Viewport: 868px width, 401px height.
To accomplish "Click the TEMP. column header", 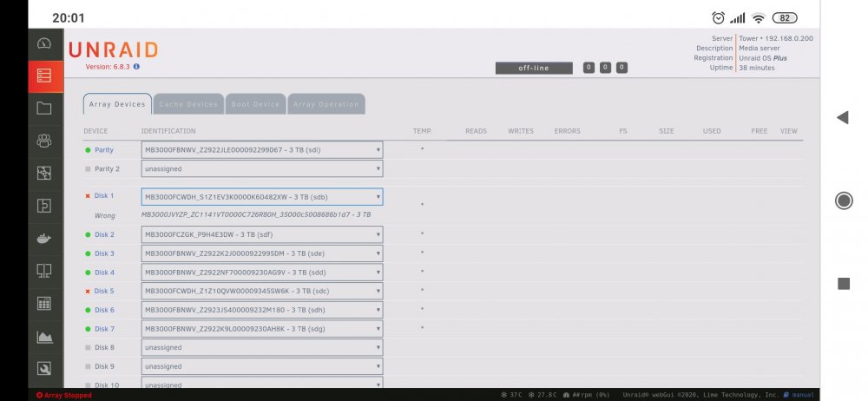I will pyautogui.click(x=422, y=131).
